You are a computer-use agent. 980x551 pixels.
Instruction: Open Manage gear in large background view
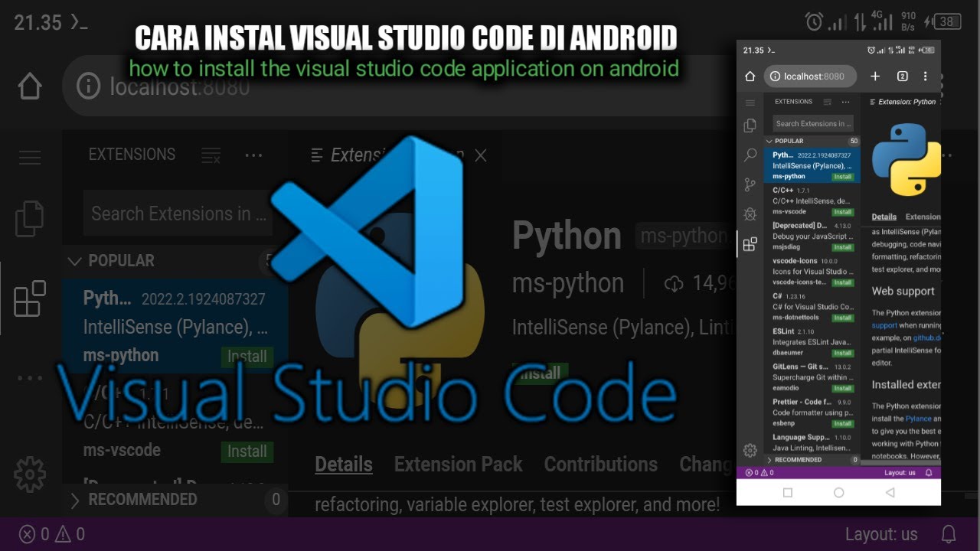tap(30, 474)
